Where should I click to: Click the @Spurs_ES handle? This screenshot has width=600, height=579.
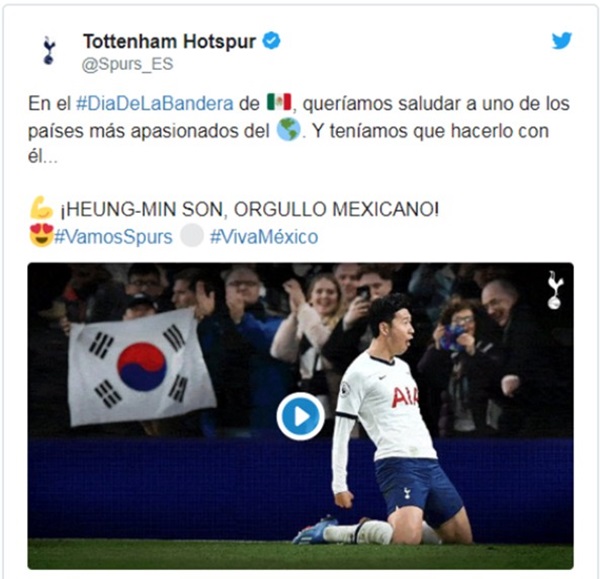point(127,64)
